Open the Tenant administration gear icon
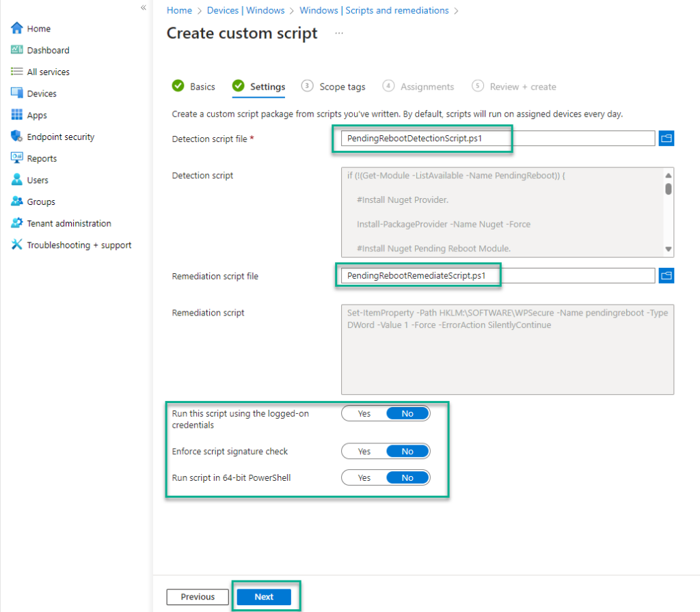 click(x=17, y=223)
